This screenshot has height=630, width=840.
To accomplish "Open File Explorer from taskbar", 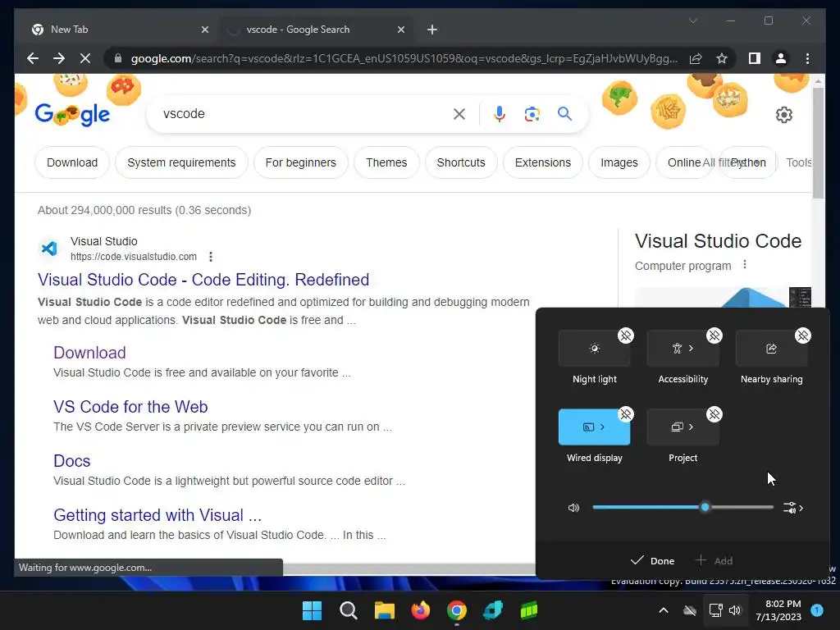I will point(384,610).
